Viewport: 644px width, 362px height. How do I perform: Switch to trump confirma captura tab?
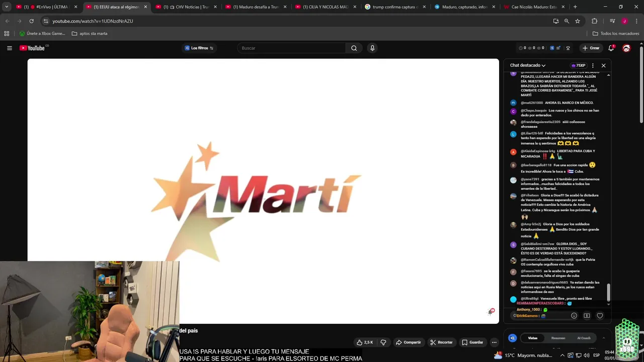396,7
